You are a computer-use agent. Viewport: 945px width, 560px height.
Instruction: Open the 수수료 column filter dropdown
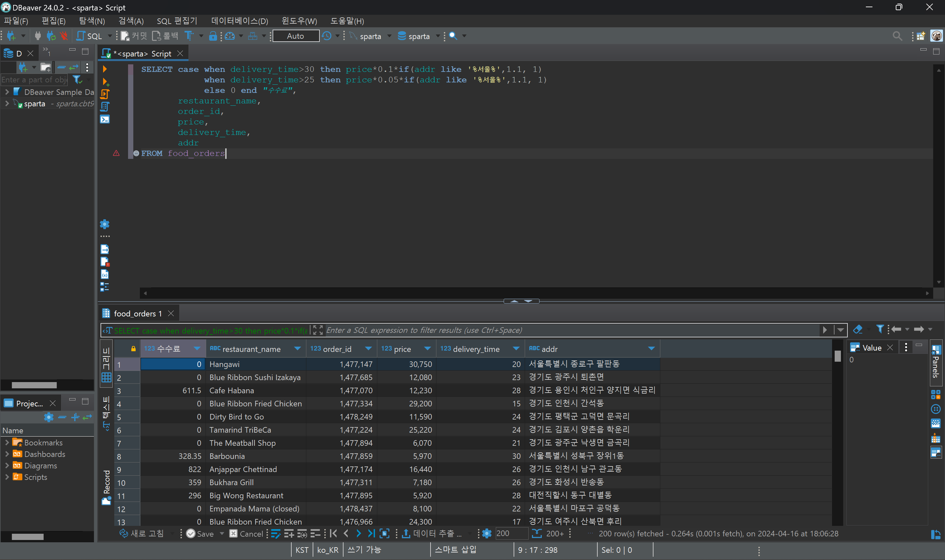tap(197, 349)
